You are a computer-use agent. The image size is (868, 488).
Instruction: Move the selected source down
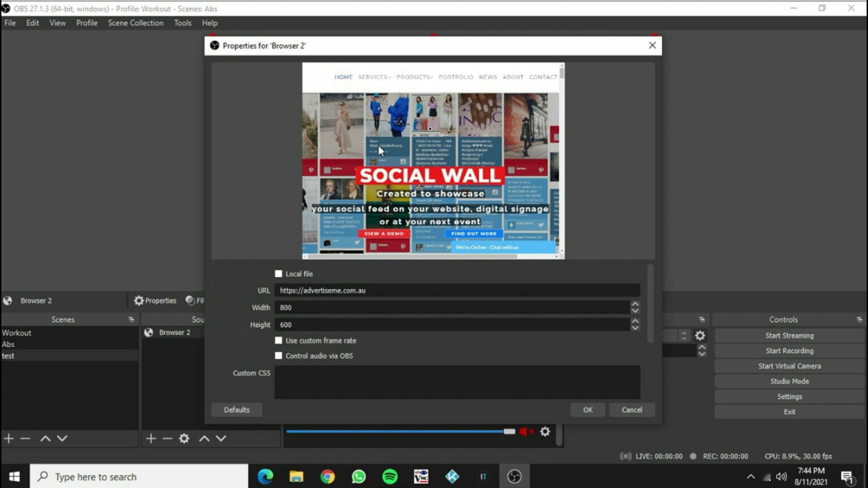pyautogui.click(x=221, y=438)
